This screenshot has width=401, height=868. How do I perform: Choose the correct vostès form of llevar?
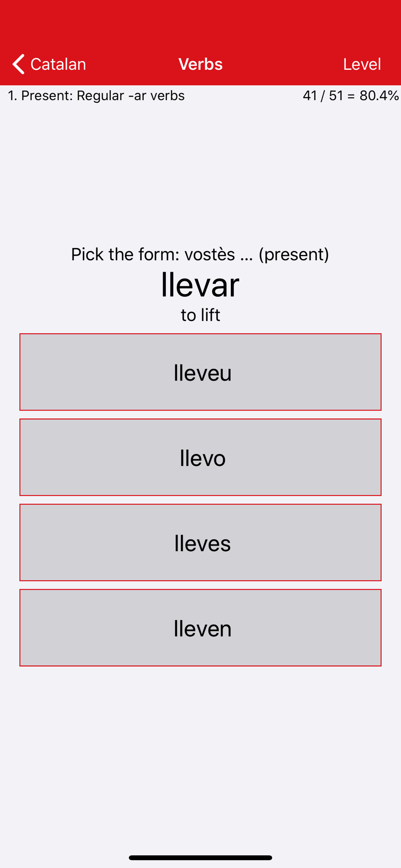point(200,628)
